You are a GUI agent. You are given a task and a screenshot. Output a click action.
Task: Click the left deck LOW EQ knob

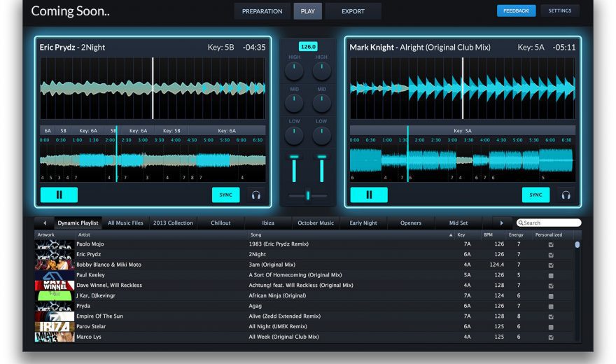click(x=294, y=135)
